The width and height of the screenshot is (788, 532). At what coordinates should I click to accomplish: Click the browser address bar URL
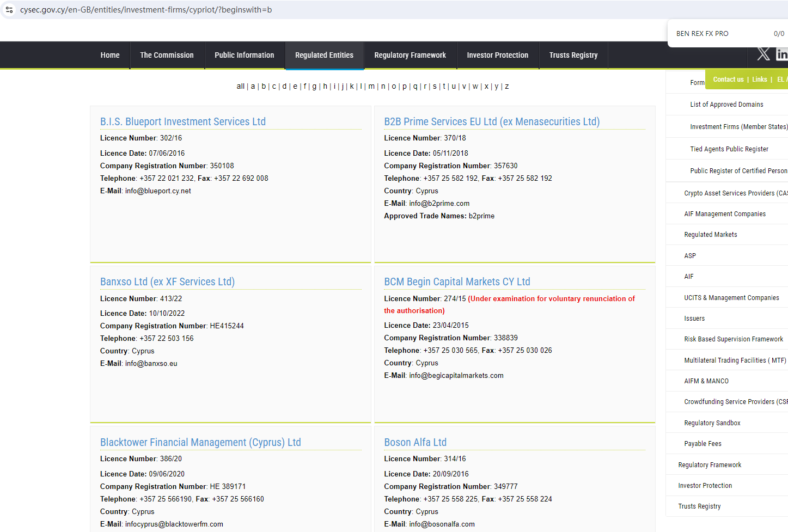tap(146, 10)
